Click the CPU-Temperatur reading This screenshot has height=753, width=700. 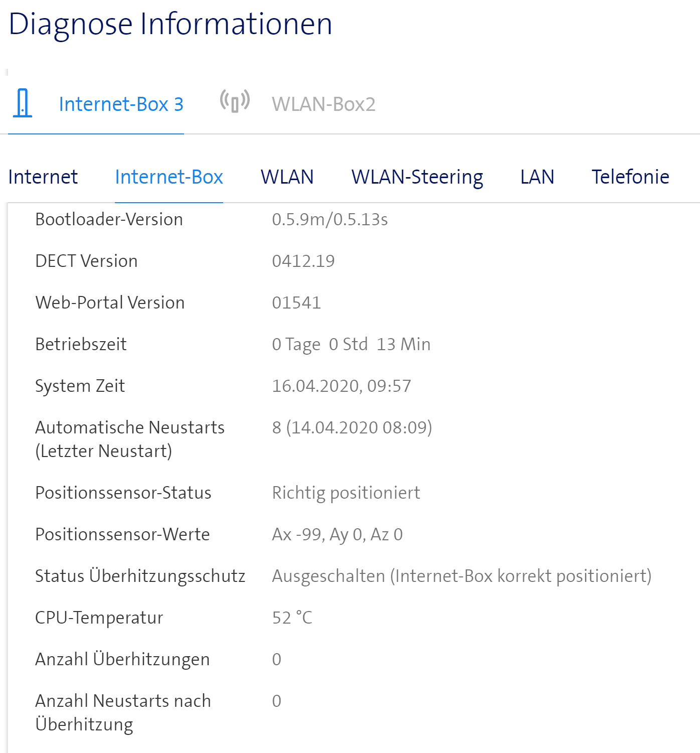[x=292, y=618]
